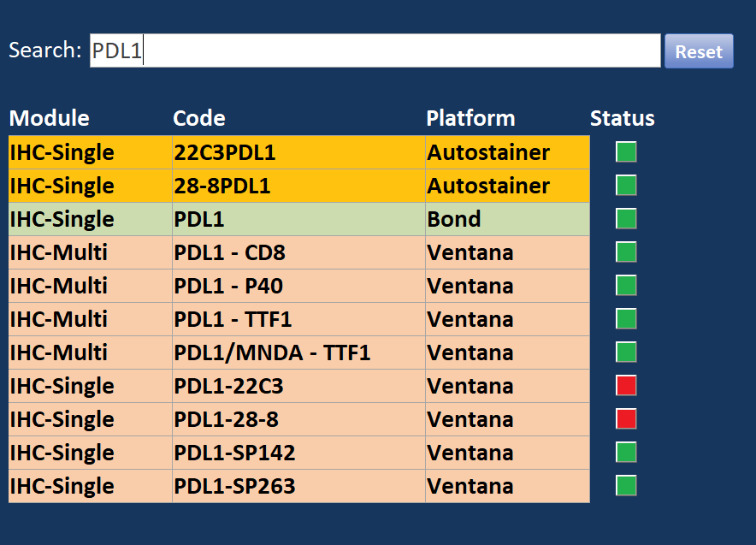Screen dimensions: 756x545
Task: Click status indicator for Bond PDL1 row
Action: coord(626,219)
